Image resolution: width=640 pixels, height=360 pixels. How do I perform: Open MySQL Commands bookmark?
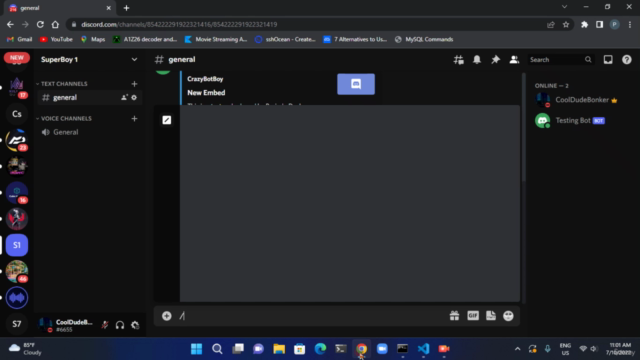coord(424,39)
